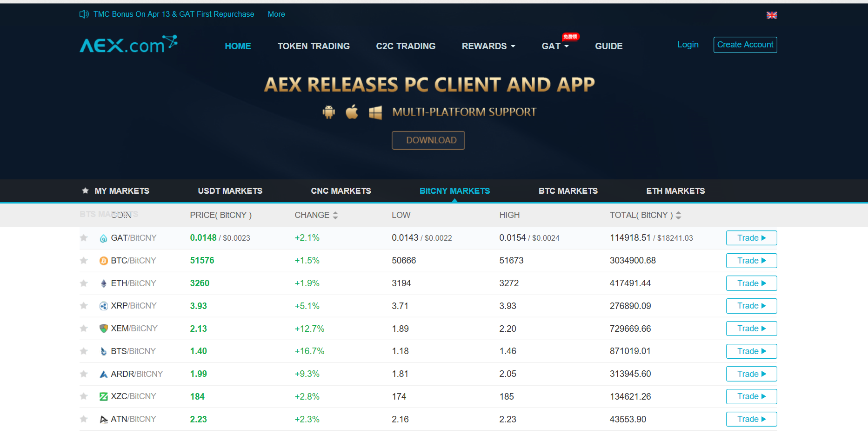Favorite the XZC/BitCNY pair star
This screenshot has width=868, height=434.
click(x=84, y=396)
